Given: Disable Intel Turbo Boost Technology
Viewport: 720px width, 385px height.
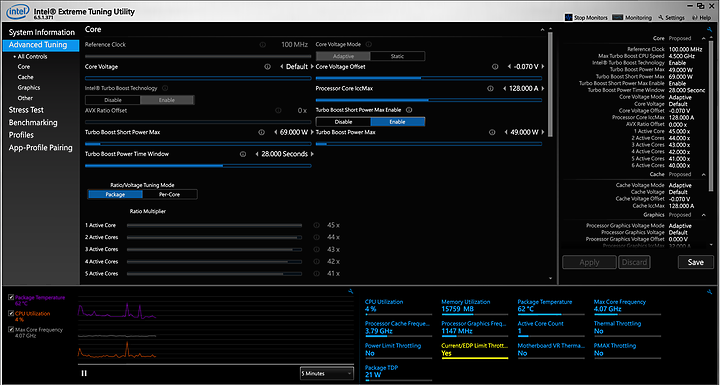Looking at the screenshot, I should 113,100.
